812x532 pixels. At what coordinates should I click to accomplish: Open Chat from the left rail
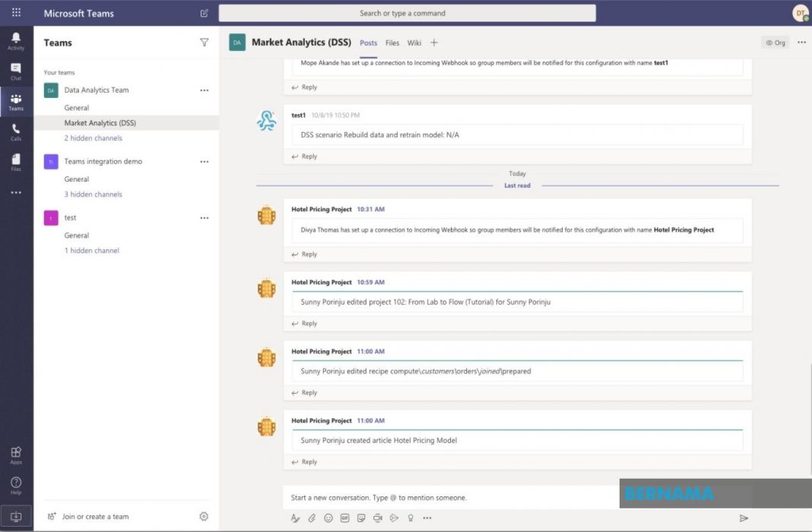tap(16, 71)
